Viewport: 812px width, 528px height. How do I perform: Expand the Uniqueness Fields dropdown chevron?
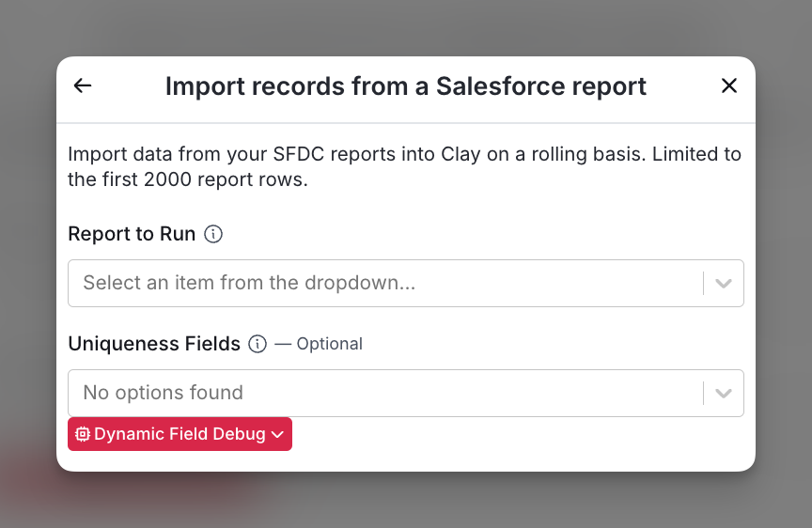pyautogui.click(x=724, y=393)
